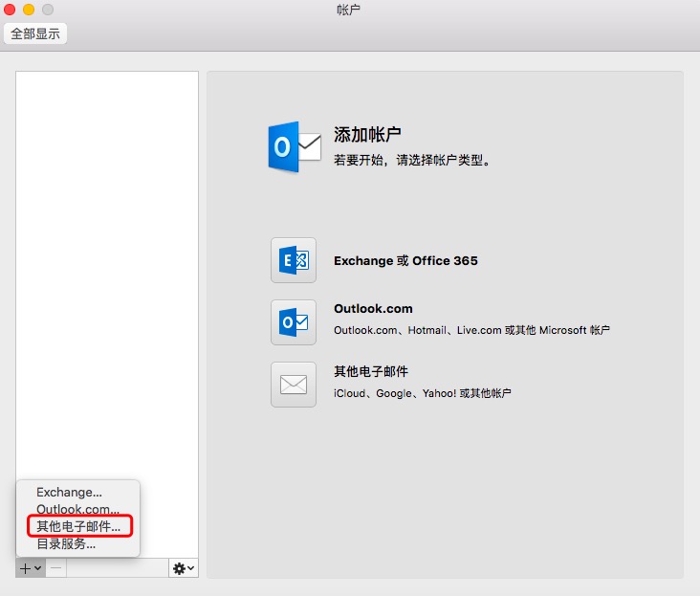Select 目录服务... in the popup menu
The width and height of the screenshot is (700, 596).
click(x=66, y=543)
